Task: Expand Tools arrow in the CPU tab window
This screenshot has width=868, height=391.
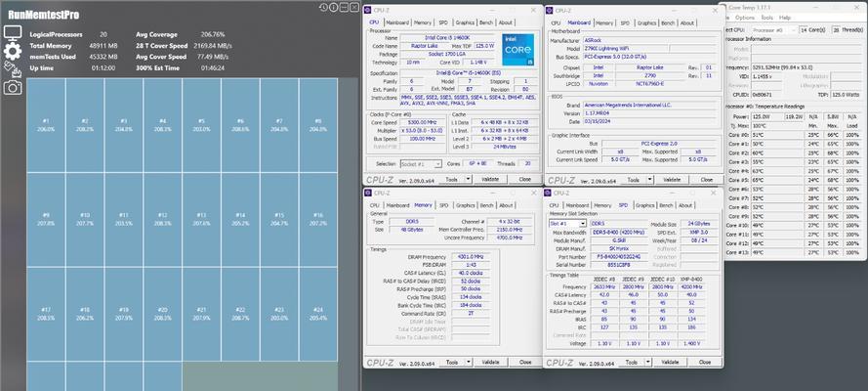Action: (468, 179)
